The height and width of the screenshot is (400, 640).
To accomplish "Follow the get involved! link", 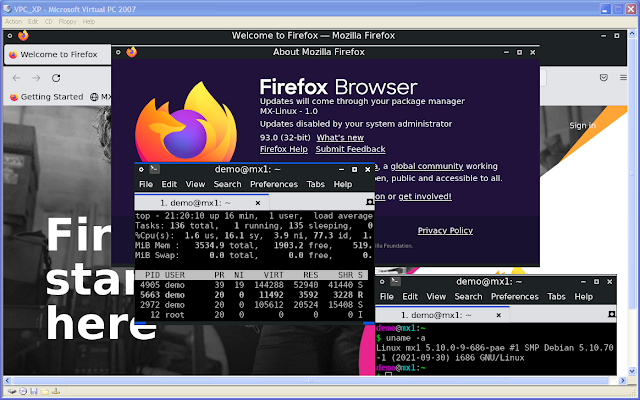I will click(425, 196).
